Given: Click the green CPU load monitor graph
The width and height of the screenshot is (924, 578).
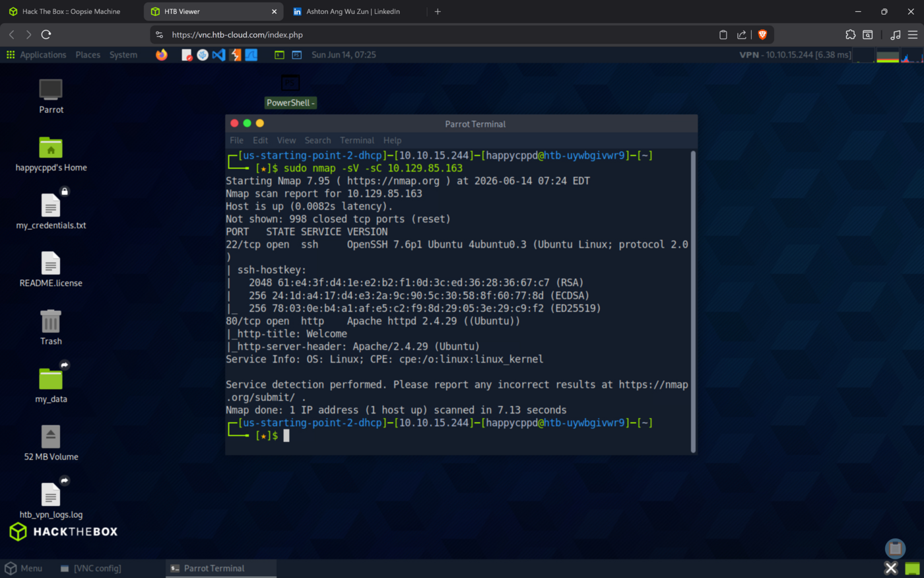Looking at the screenshot, I should 887,56.
